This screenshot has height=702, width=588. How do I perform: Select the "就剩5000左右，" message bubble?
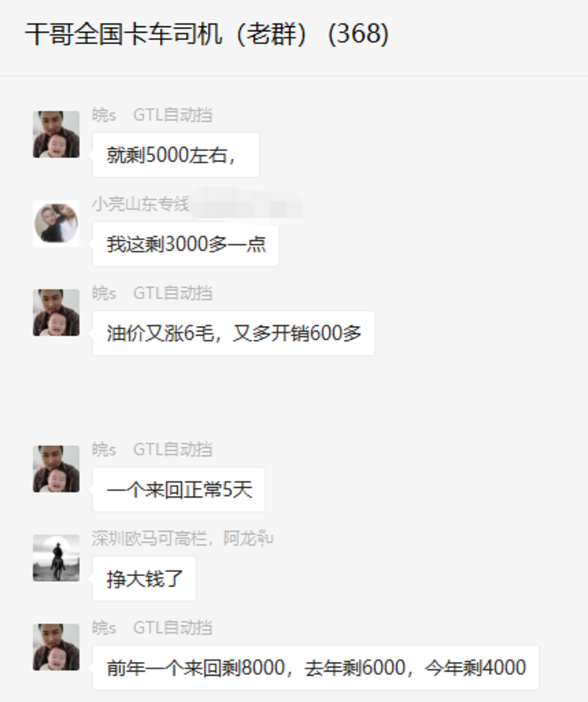[176, 155]
